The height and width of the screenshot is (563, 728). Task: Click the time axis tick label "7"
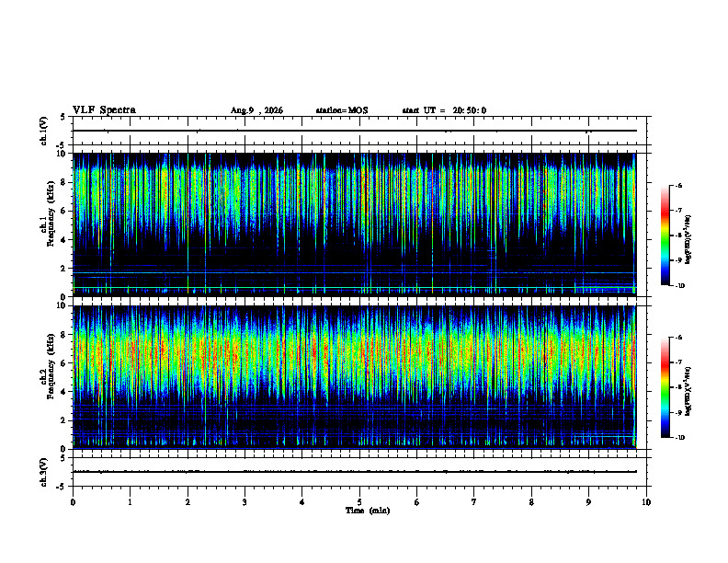pyautogui.click(x=474, y=502)
